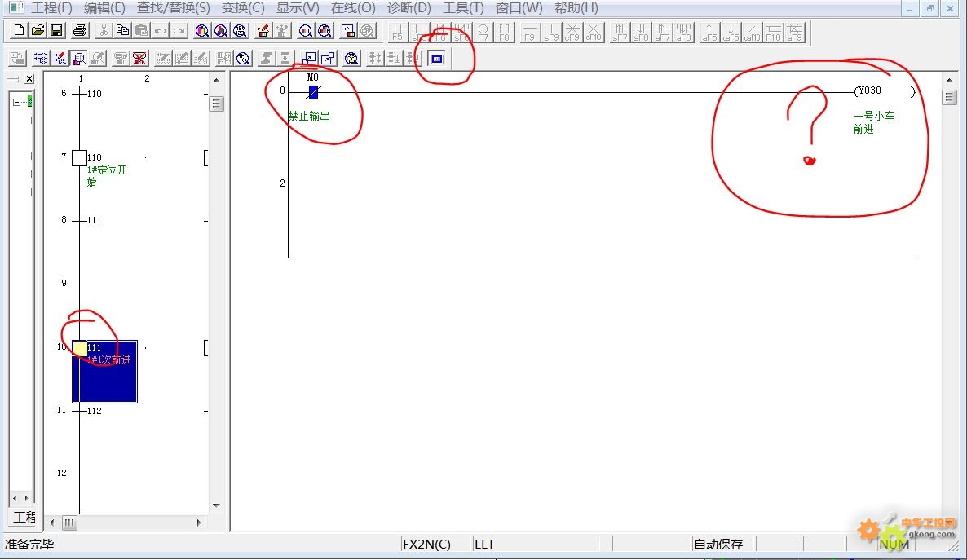Toggle the highlighted read mode magnifier icon
The height and width of the screenshot is (560, 967).
tap(78, 59)
